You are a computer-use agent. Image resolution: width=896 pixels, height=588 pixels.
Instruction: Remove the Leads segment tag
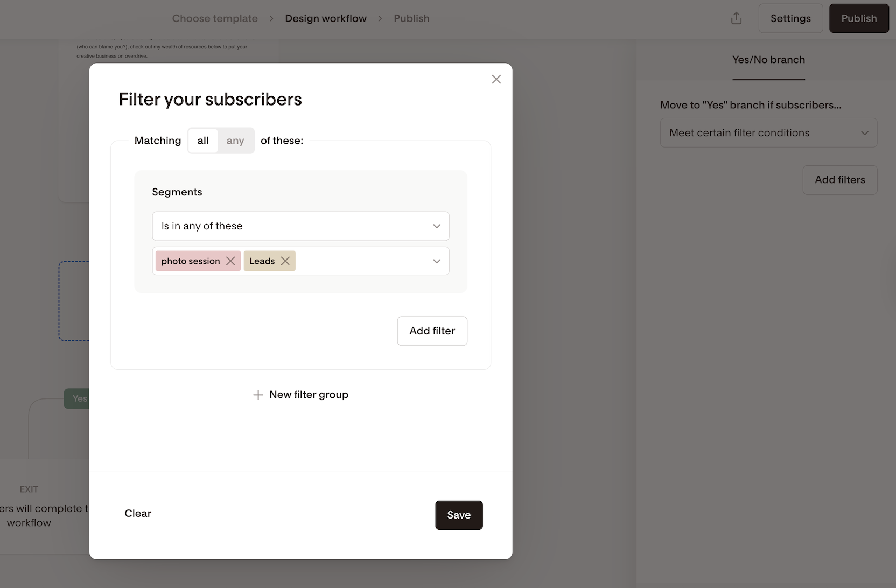(285, 261)
